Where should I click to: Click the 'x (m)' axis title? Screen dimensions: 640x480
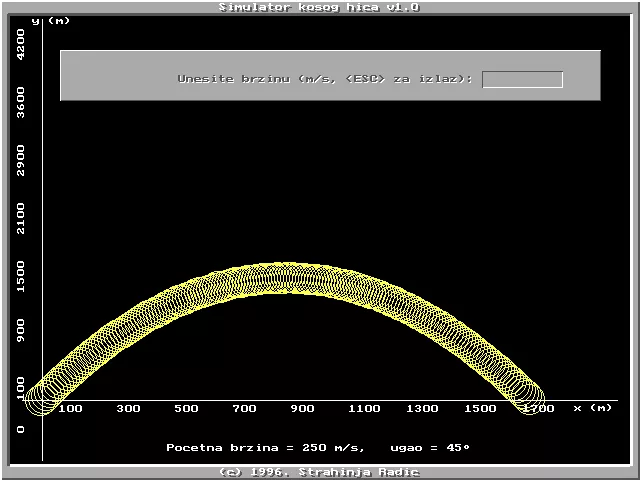click(592, 408)
